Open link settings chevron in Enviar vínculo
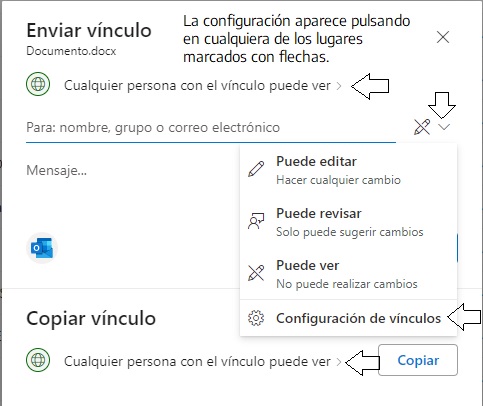The image size is (483, 406). click(x=339, y=86)
